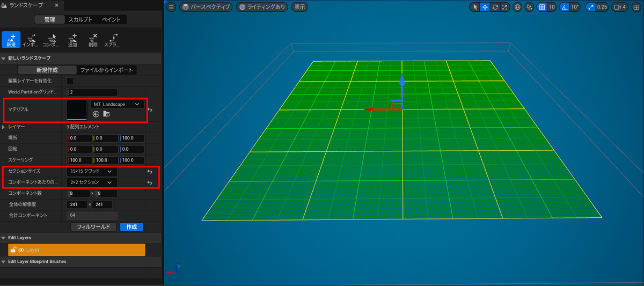Click the World Partition grid size field
Image resolution: width=644 pixels, height=286 pixels.
coord(92,92)
